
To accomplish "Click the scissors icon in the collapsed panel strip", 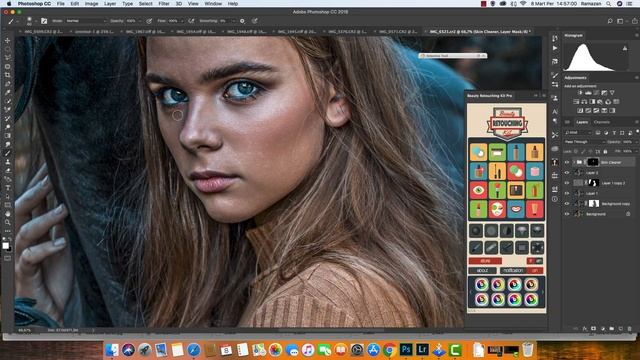I will [555, 135].
